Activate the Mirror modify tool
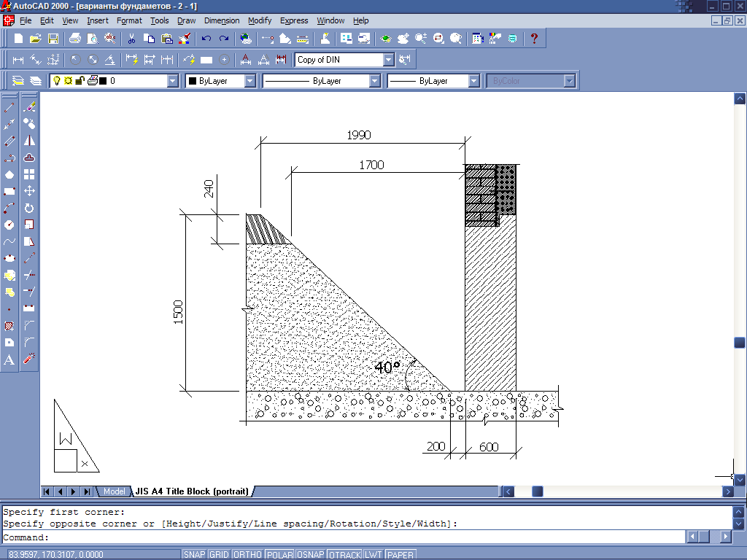Image resolution: width=747 pixels, height=560 pixels. (30, 141)
